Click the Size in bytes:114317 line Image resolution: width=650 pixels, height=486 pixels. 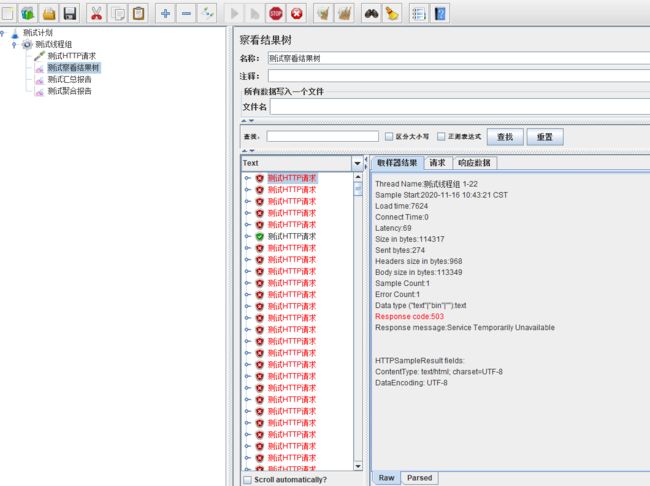[x=410, y=239]
